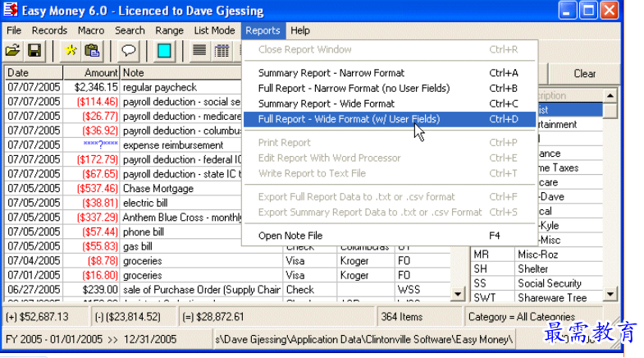
Task: Click the WSS category code cell
Action: pyautogui.click(x=423, y=290)
